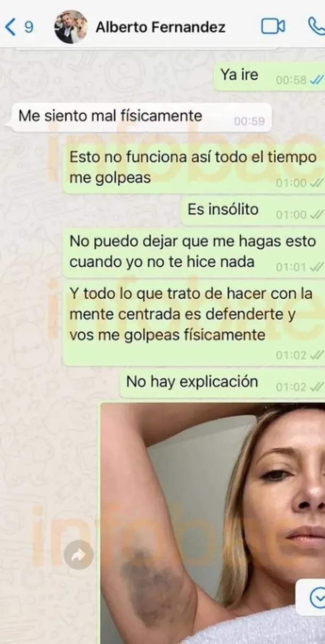Select the "No puedo dejar que" message
325x644 pixels.
point(194,252)
